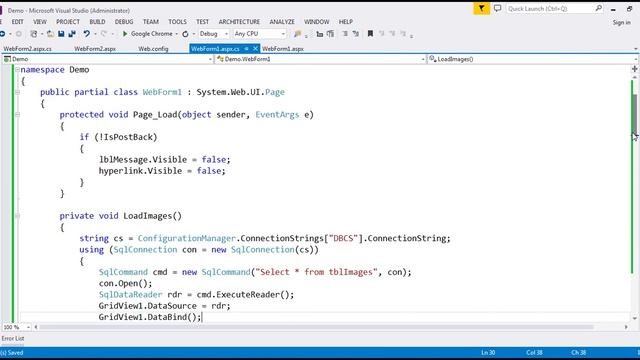Click the Save toolbar icon
Image resolution: width=640 pixels, height=360 pixels.
pos(61,34)
